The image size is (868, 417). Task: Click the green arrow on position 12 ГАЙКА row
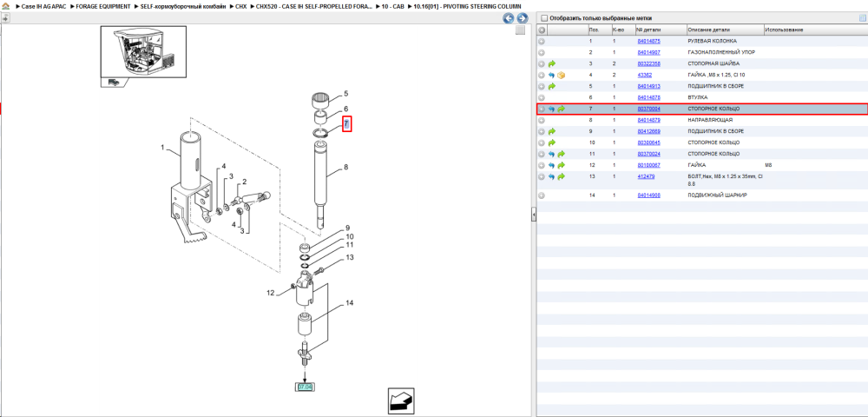point(561,165)
